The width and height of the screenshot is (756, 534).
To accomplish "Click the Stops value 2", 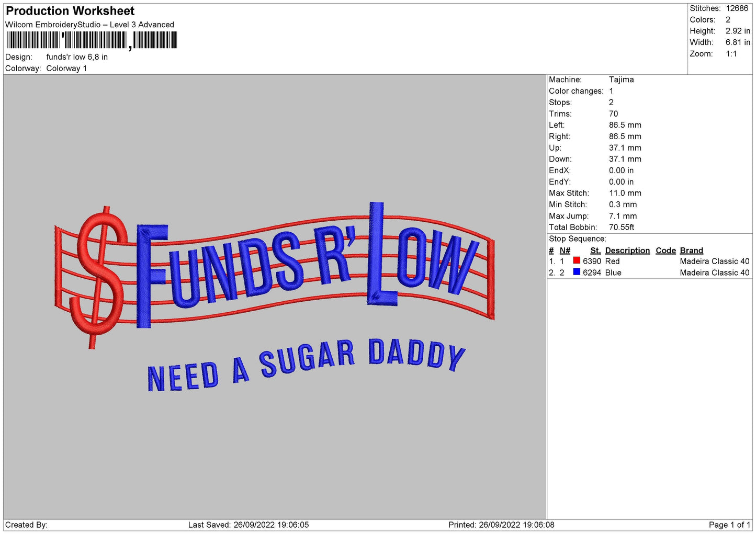I will click(611, 103).
